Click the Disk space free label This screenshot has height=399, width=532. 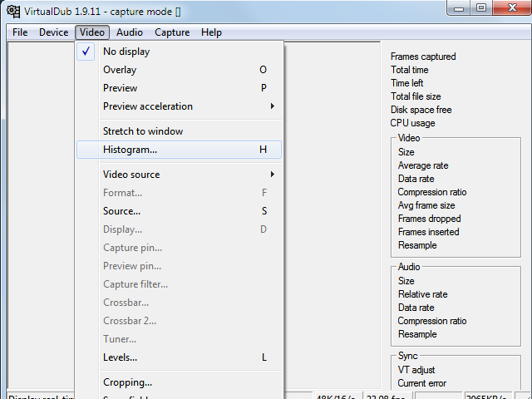421,110
